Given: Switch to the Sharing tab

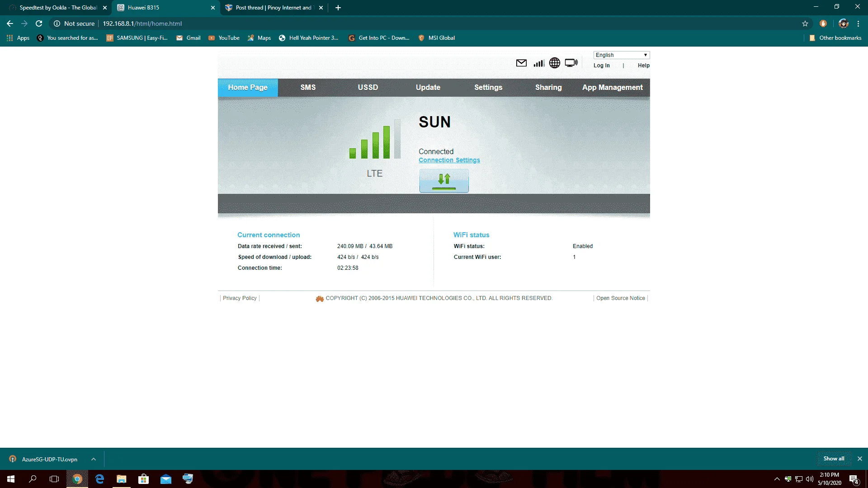Looking at the screenshot, I should coord(548,88).
